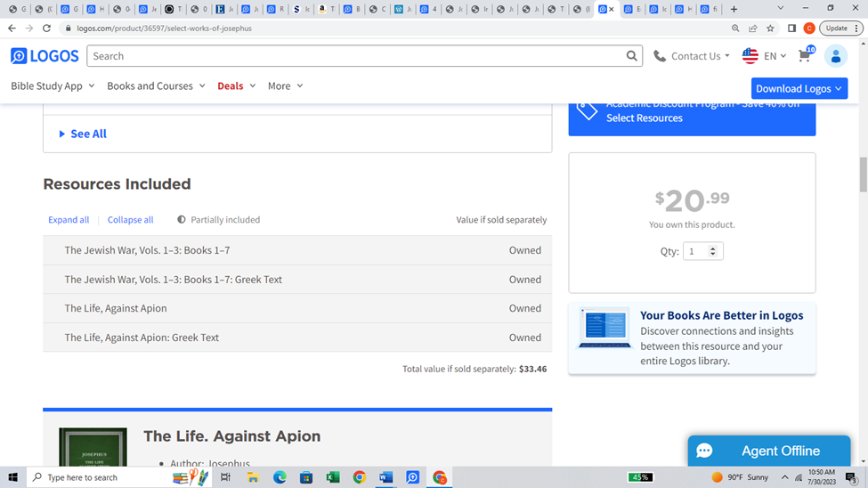
Task: Open The Jewish War Books 1–7: Greek Text row
Action: pyautogui.click(x=297, y=279)
